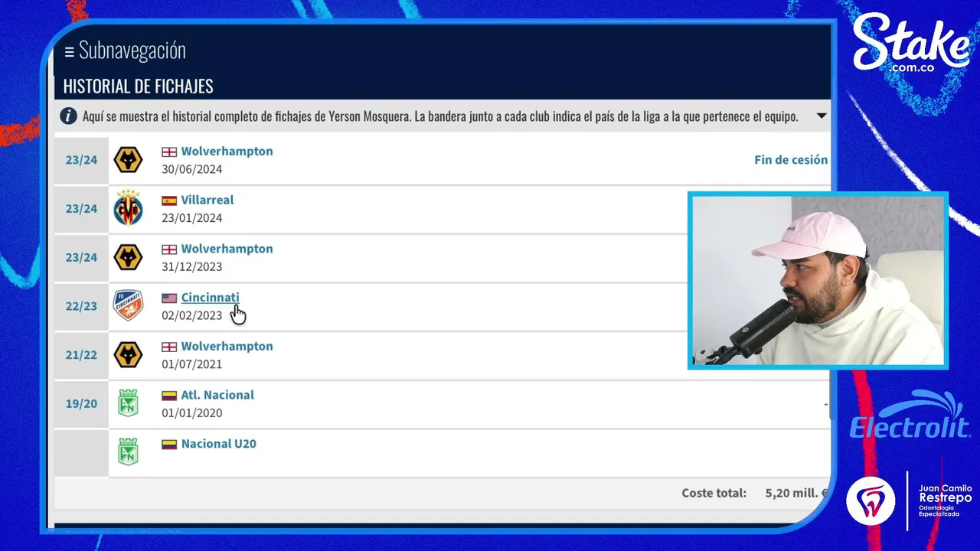Screen dimensions: 980x551
Task: Click the England flag in the 01/07/2021 row
Action: point(169,347)
